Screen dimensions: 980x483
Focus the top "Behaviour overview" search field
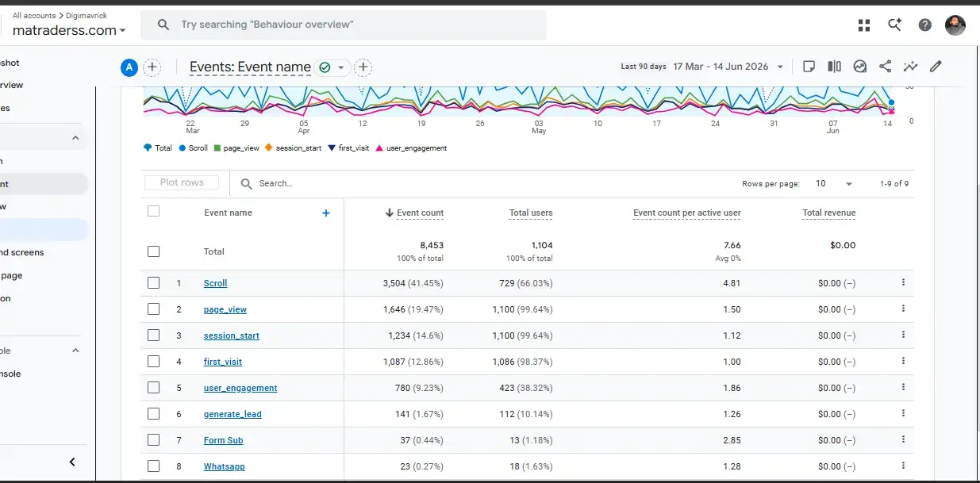coord(344,25)
